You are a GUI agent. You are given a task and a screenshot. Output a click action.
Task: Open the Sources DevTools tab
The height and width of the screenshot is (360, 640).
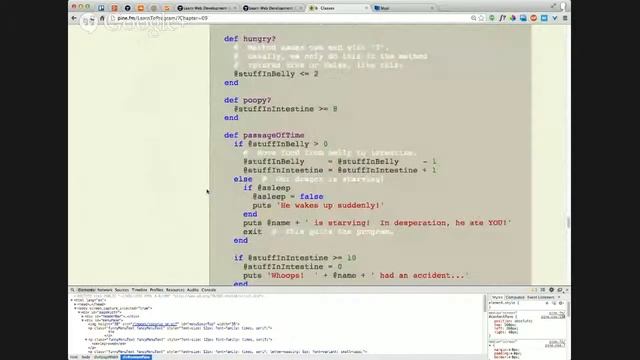click(122, 290)
